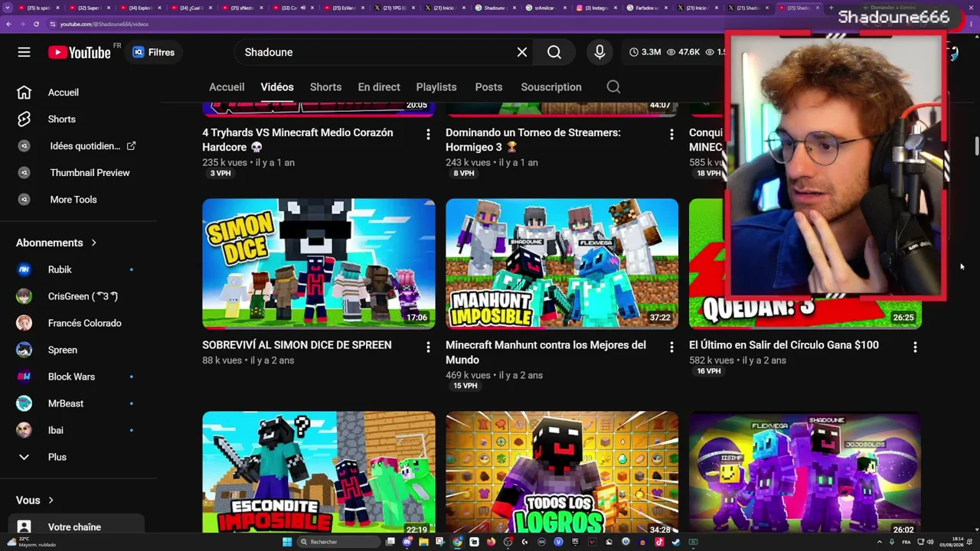Reload the page in the browser
This screenshot has width=980, height=551.
tap(36, 24)
